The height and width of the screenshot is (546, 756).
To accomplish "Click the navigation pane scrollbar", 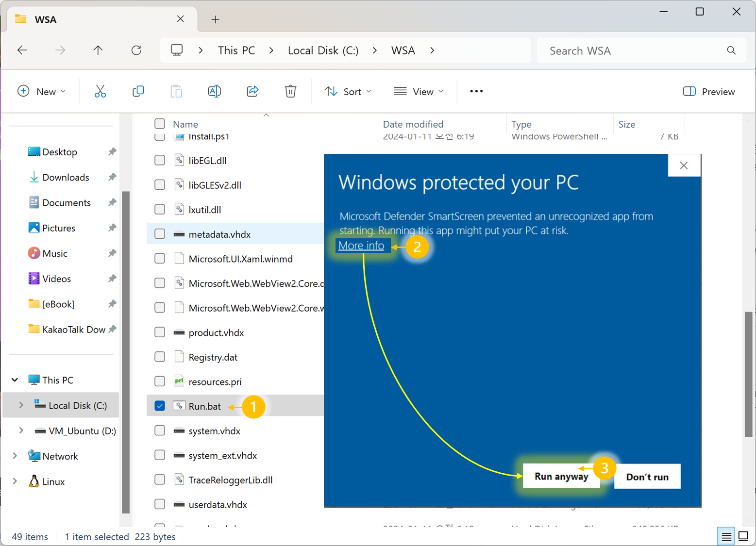I will click(126, 352).
